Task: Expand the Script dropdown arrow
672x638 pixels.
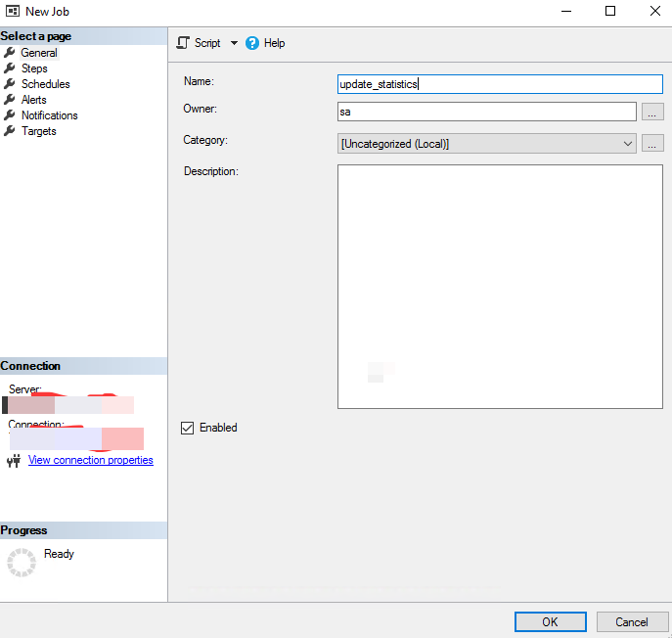Action: click(x=234, y=43)
